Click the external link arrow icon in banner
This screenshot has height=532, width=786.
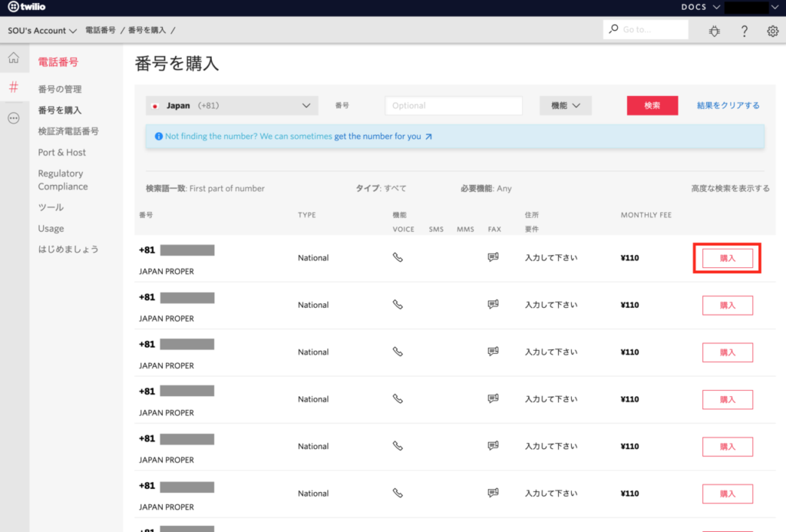pos(428,137)
